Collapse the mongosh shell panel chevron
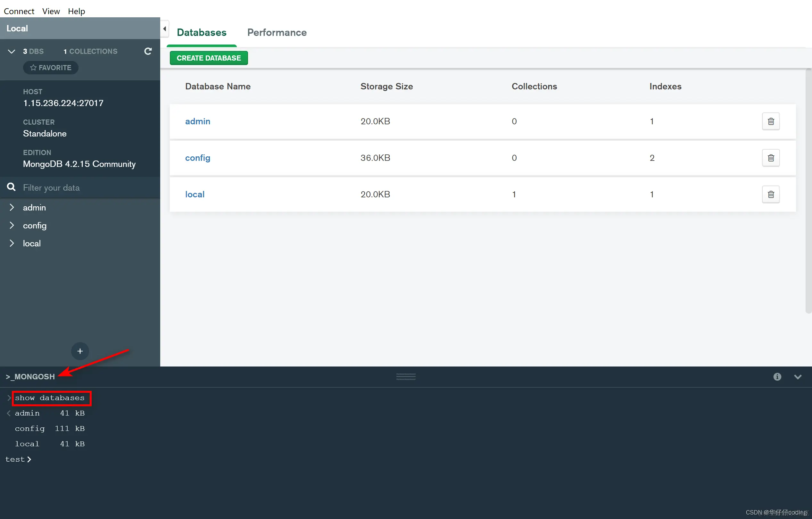Viewport: 812px width, 519px height. [x=798, y=377]
